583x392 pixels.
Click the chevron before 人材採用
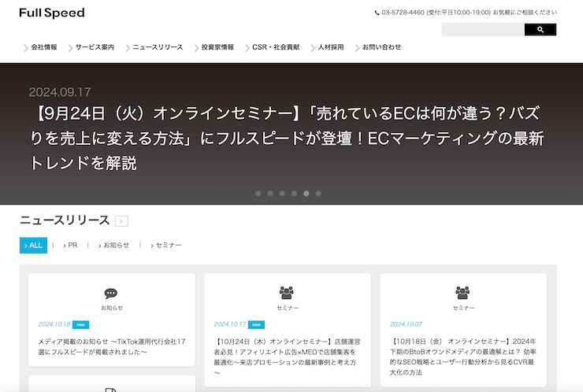coord(313,48)
